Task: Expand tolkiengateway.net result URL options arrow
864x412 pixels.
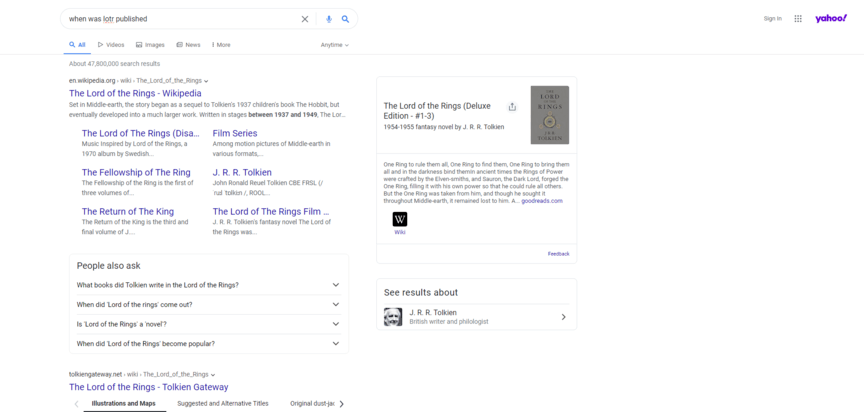Action: 213,375
